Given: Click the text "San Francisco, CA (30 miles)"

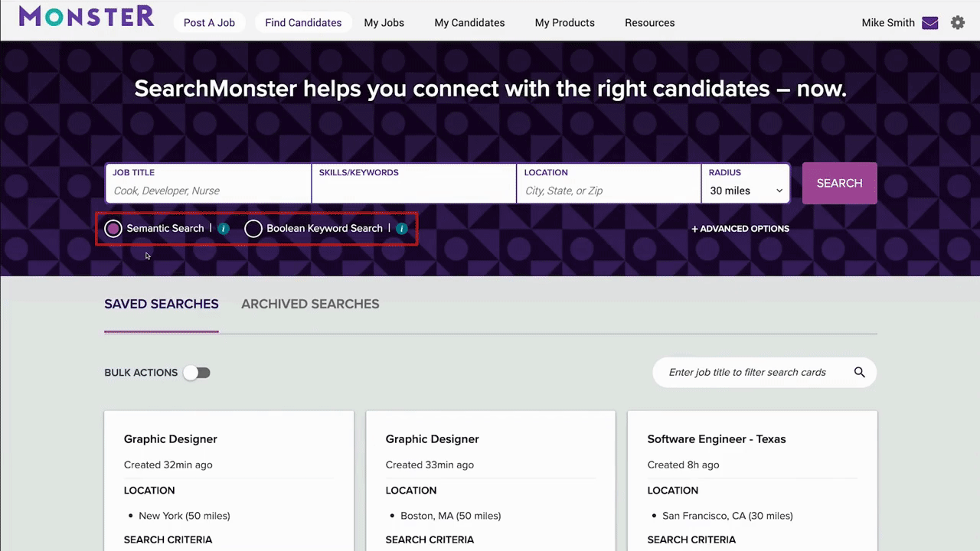Looking at the screenshot, I should (727, 516).
